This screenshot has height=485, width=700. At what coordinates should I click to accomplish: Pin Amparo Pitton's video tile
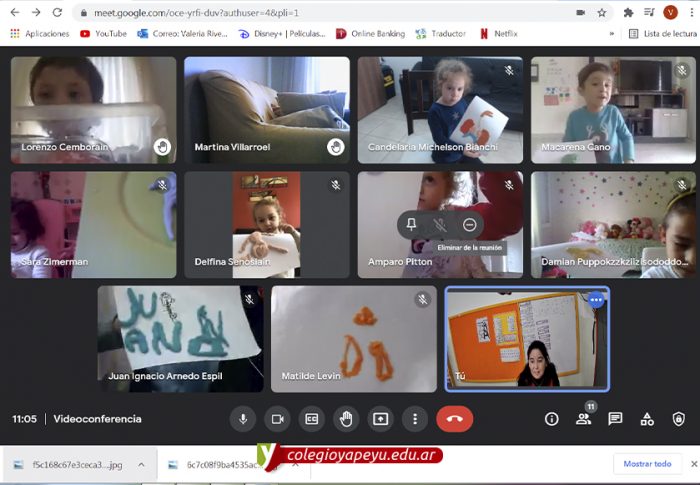pos(411,225)
